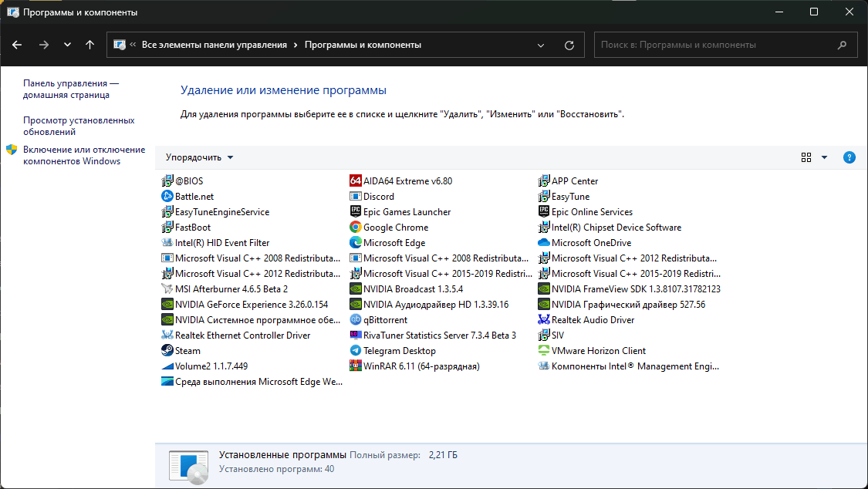This screenshot has width=868, height=489.
Task: Click the qBittorrent icon
Action: (x=356, y=320)
